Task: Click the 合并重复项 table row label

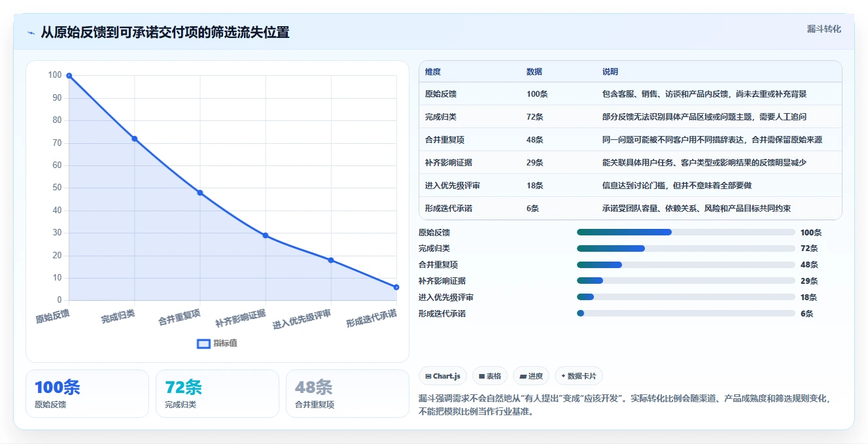Action: tap(445, 140)
